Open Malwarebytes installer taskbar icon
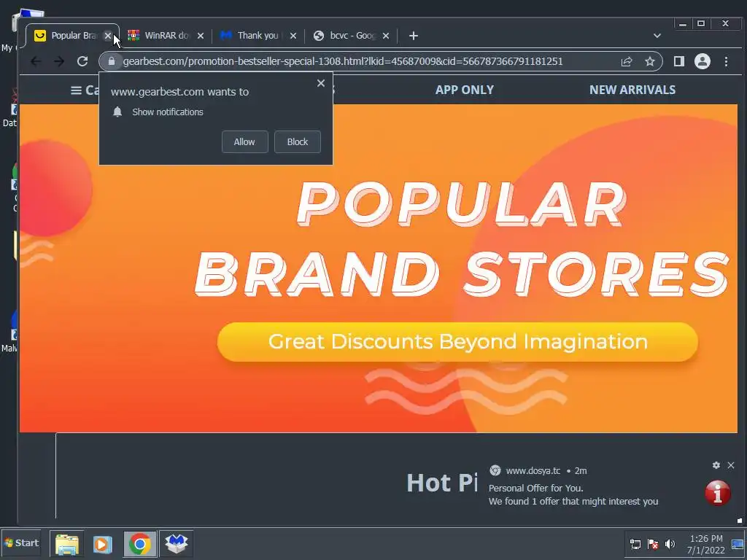 [x=177, y=544]
